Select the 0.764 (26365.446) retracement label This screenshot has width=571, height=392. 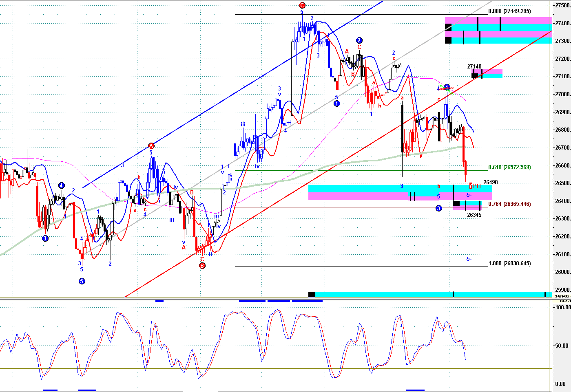point(509,204)
